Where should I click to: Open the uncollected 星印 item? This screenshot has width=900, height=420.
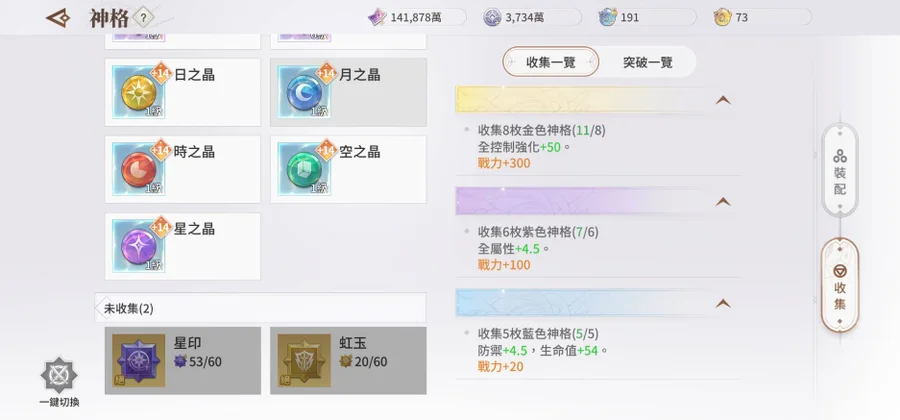coord(183,361)
